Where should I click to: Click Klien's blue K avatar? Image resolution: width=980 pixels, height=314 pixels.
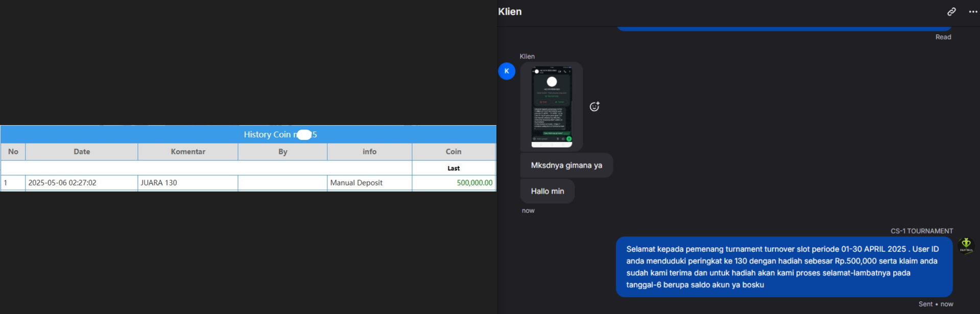click(507, 71)
